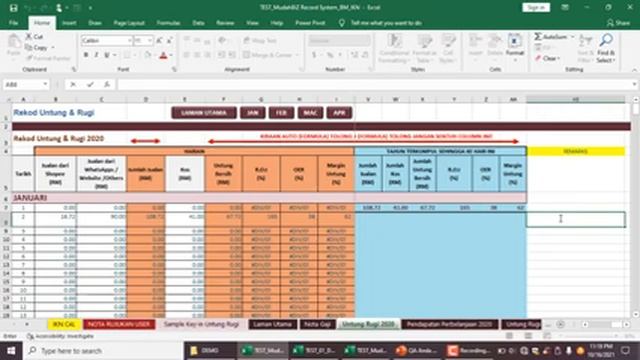Screen dimensions: 640x360
Task: Cancel the formula bar entry
Action: pyautogui.click(x=73, y=84)
